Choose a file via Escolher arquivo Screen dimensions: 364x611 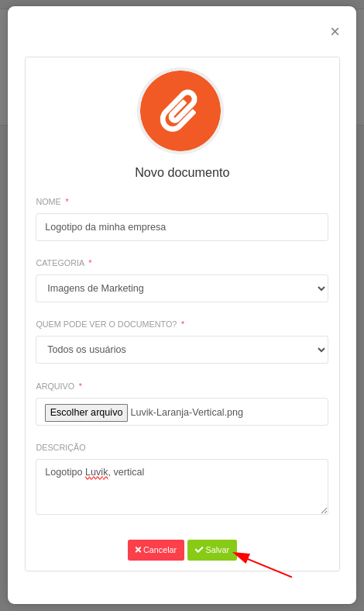(x=87, y=413)
